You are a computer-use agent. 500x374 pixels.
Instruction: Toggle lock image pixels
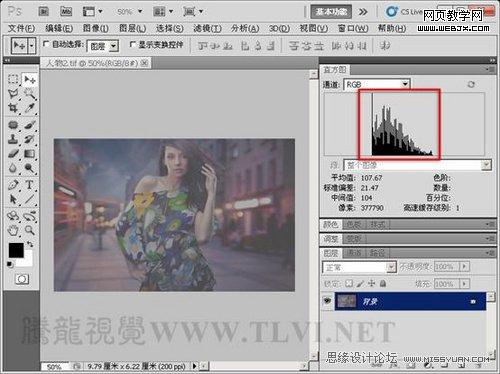[x=360, y=283]
